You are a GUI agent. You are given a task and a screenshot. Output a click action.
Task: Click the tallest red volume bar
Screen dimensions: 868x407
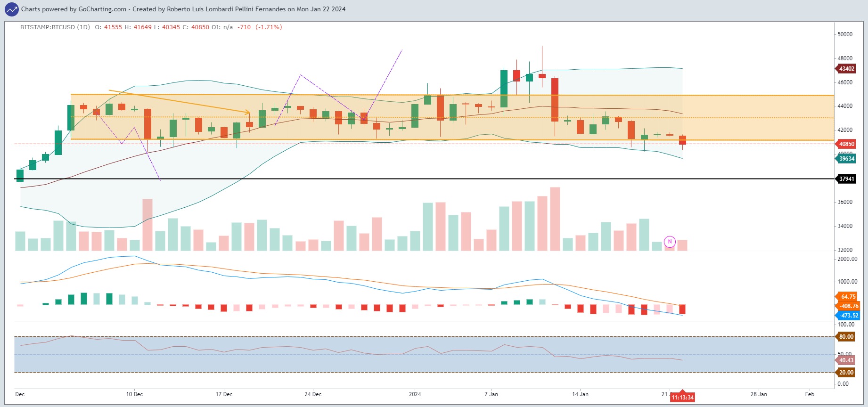tap(555, 219)
